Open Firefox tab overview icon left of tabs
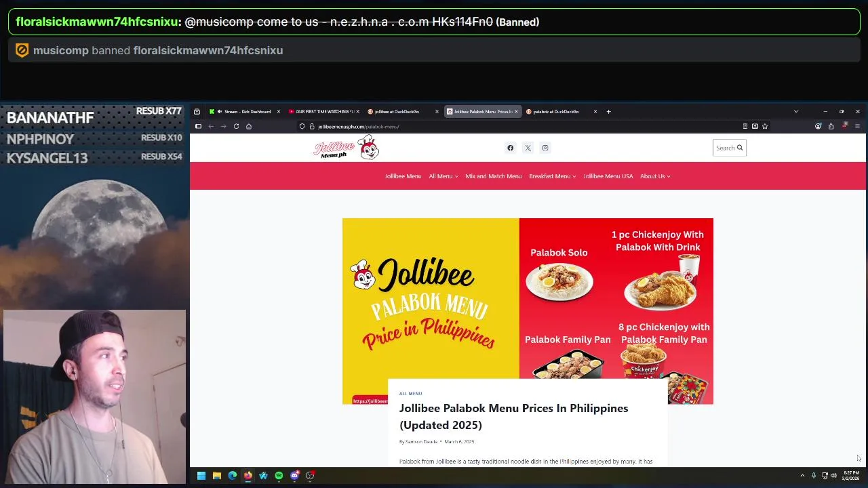The height and width of the screenshot is (488, 868). [x=197, y=111]
